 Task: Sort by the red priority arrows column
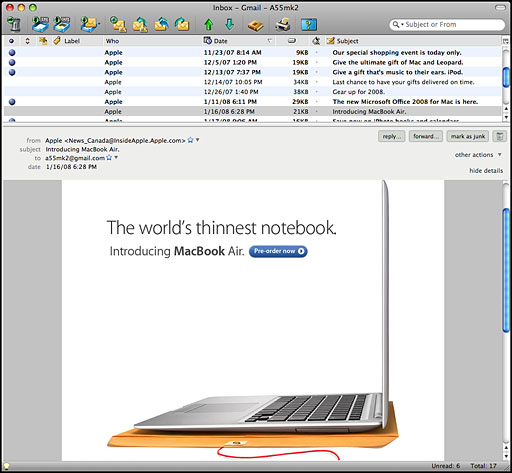[x=28, y=41]
